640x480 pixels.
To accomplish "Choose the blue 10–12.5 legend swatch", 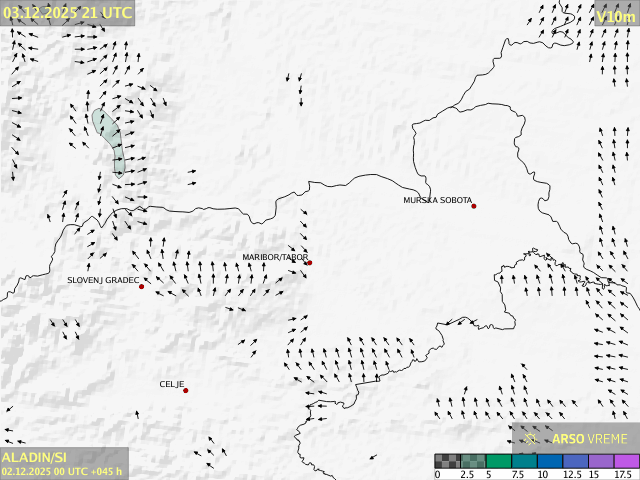I will [x=549, y=461].
